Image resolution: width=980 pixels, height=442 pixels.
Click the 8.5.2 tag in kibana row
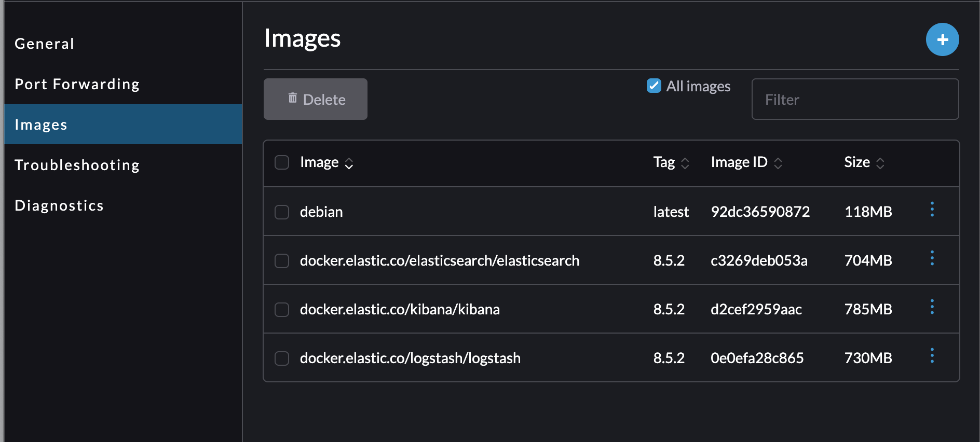(x=669, y=309)
